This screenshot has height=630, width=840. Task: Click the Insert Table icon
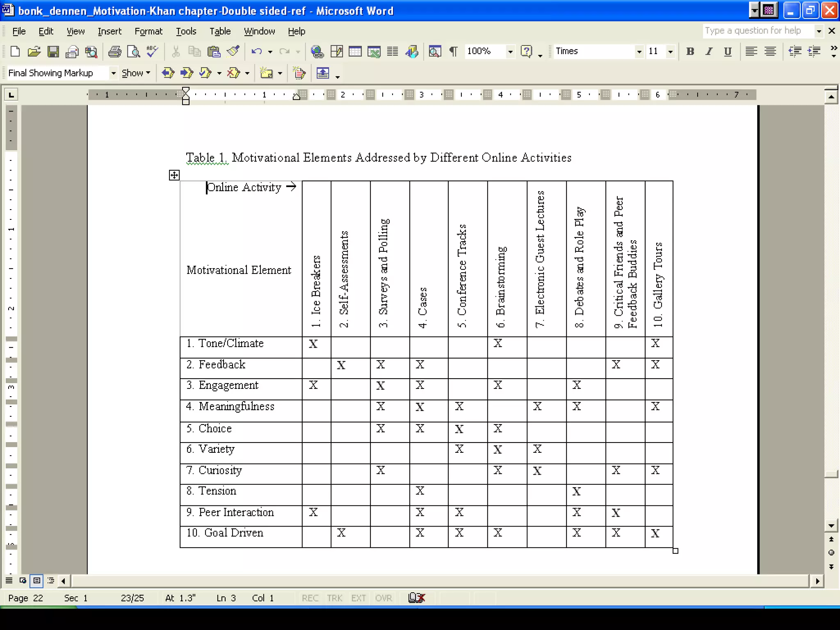355,51
